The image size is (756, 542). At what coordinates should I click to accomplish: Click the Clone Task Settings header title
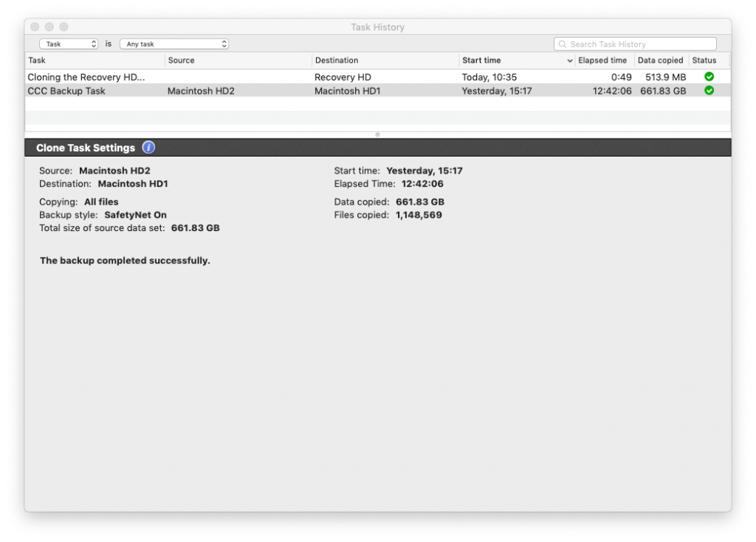click(x=86, y=148)
